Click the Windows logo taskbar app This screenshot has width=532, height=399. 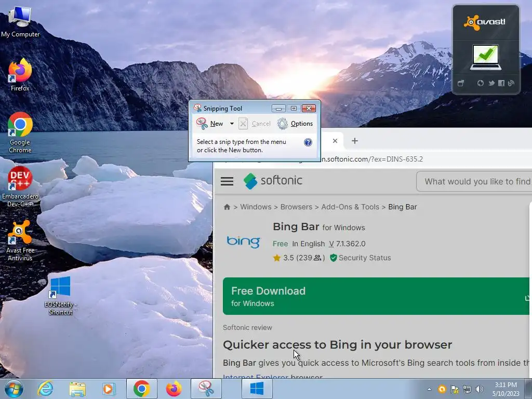[257, 389]
